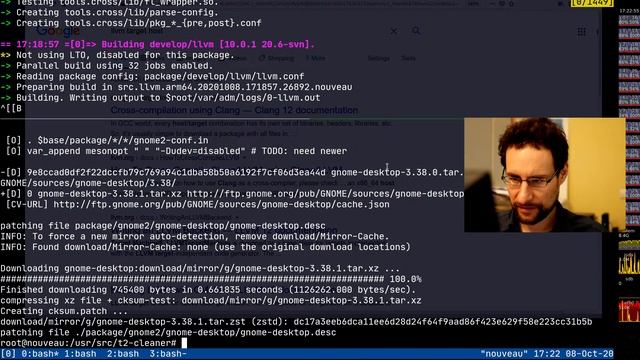Select the 0:bash tmux window tab
Screen dimensions: 640x360
coord(40,354)
